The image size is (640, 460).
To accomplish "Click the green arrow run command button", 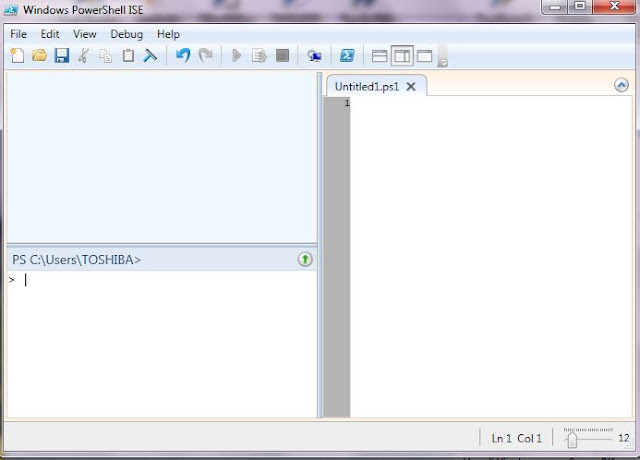I will coord(305,259).
